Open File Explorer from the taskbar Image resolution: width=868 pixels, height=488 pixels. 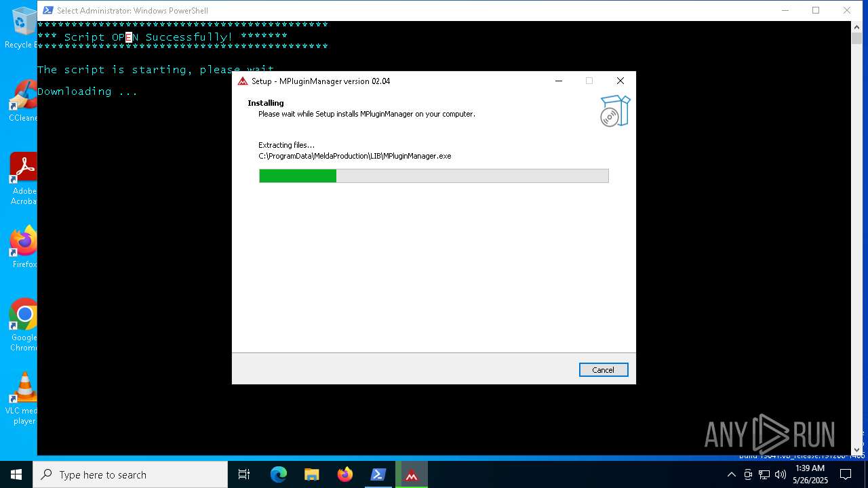click(x=312, y=474)
